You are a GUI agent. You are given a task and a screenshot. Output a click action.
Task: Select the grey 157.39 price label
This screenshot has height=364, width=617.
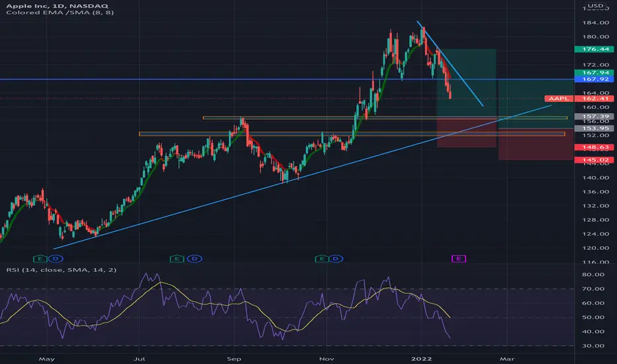click(595, 116)
